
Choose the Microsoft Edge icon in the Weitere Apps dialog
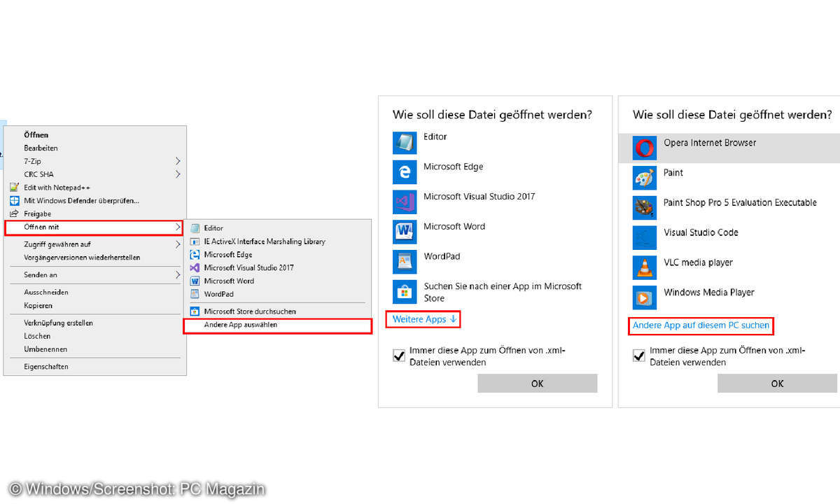(x=405, y=172)
